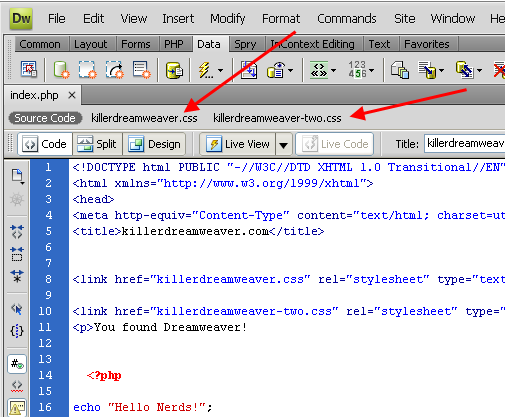Close the index.php document tab

72,96
